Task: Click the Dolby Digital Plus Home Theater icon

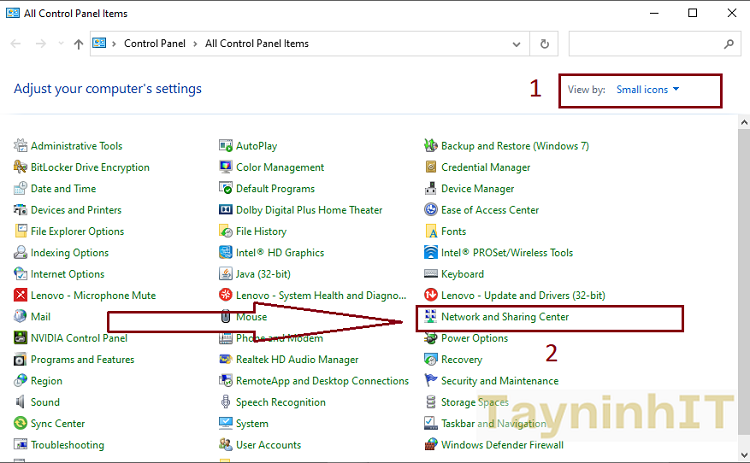Action: 226,210
